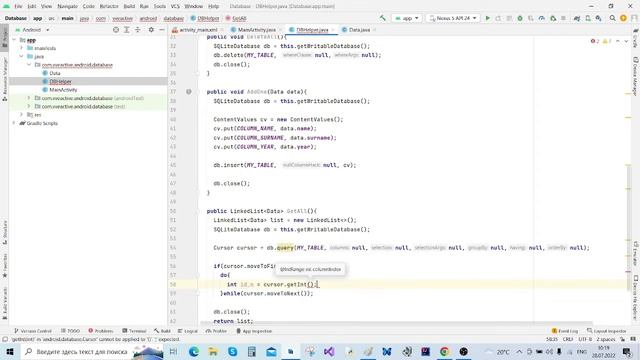This screenshot has height=360, width=640.
Task: Open Project panel gear options
Action: pos(151,30)
